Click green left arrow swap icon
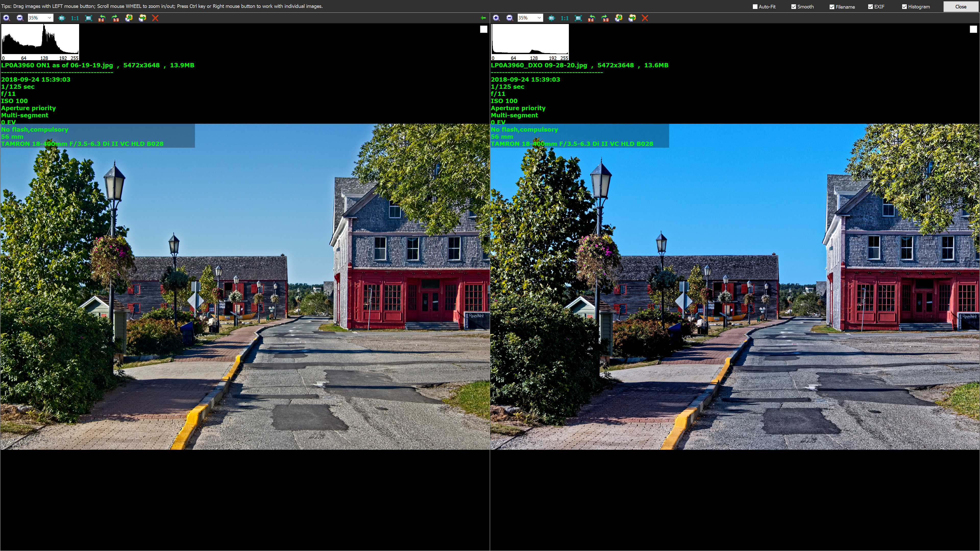This screenshot has width=980, height=551. click(x=483, y=18)
